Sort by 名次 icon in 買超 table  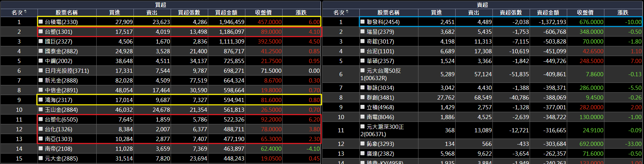click(x=25, y=12)
